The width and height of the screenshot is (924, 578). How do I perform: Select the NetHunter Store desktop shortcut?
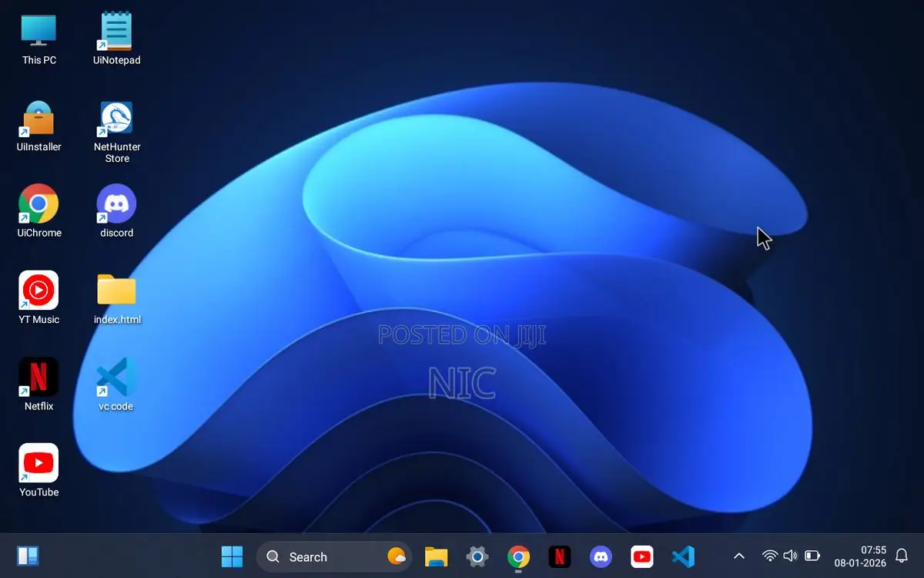116,131
